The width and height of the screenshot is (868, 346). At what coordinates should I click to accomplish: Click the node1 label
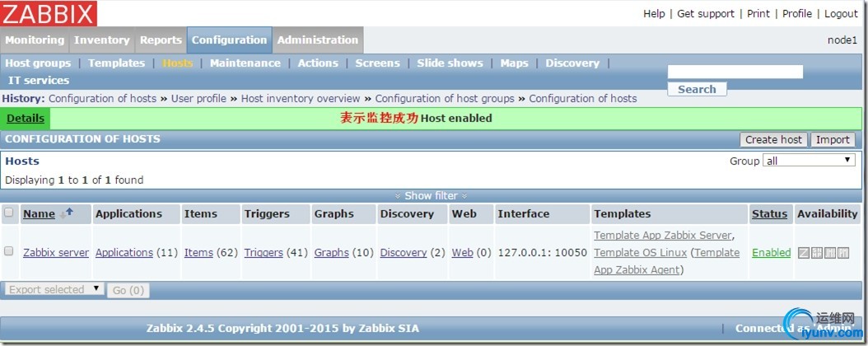pyautogui.click(x=842, y=40)
